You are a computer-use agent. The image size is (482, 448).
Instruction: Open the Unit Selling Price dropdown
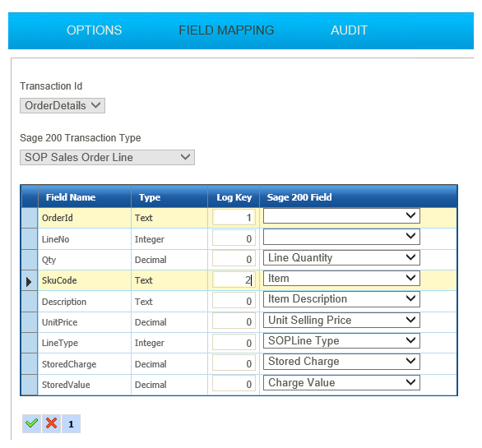point(341,320)
